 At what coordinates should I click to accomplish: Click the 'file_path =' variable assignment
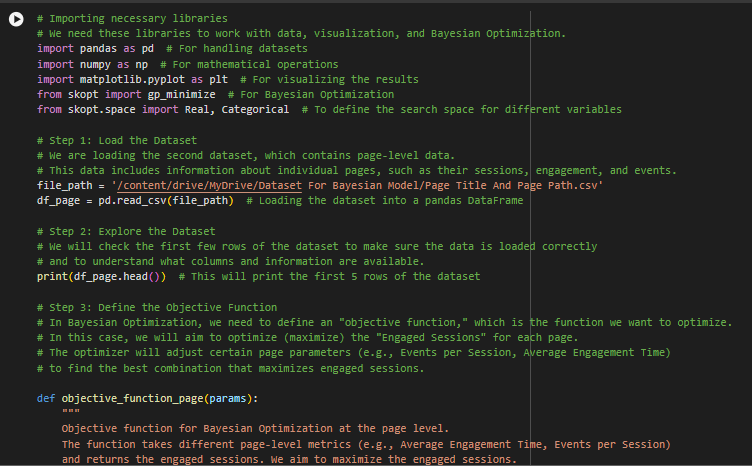[x=71, y=186]
